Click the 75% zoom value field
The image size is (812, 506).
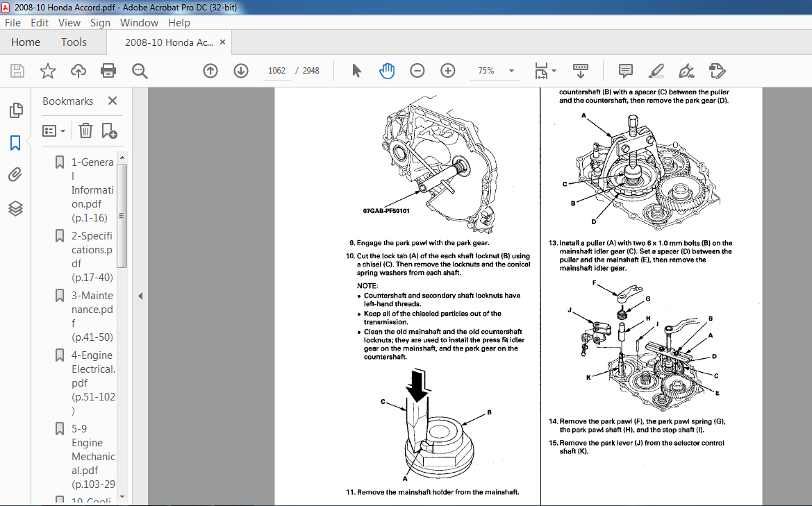[486, 71]
